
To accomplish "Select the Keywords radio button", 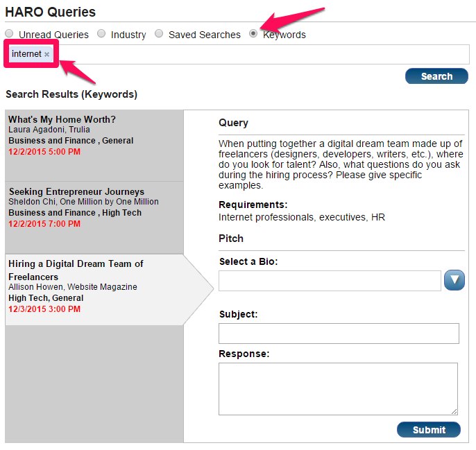I will pyautogui.click(x=253, y=33).
